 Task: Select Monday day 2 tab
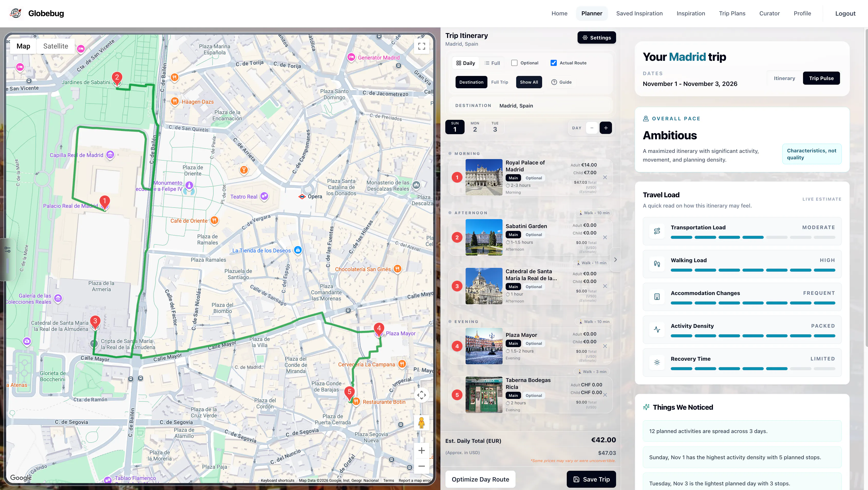click(x=475, y=127)
